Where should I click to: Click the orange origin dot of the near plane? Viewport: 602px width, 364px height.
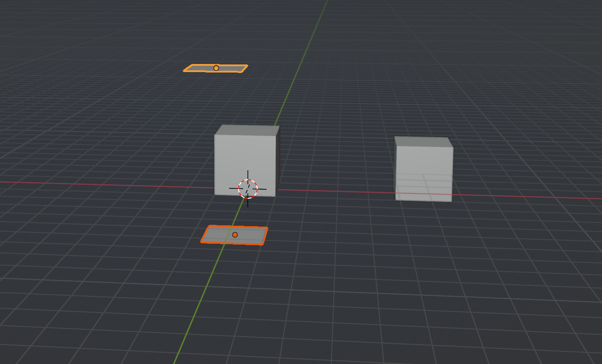click(235, 235)
